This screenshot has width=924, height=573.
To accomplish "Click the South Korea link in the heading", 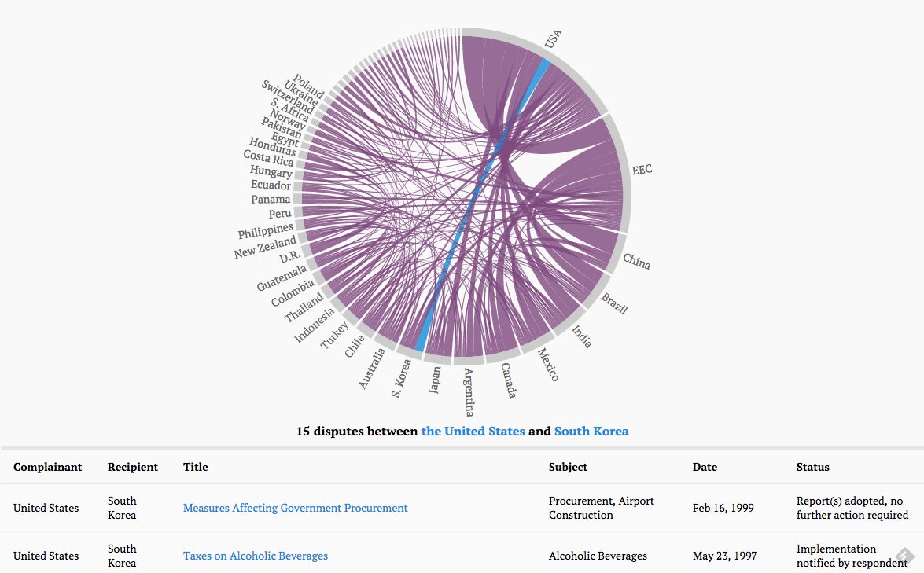I will [591, 431].
